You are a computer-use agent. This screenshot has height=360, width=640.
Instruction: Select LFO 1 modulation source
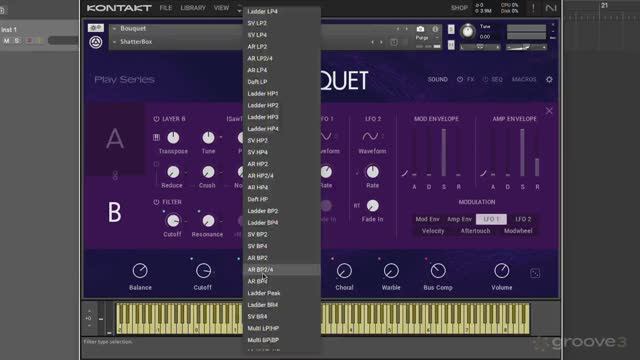point(491,219)
